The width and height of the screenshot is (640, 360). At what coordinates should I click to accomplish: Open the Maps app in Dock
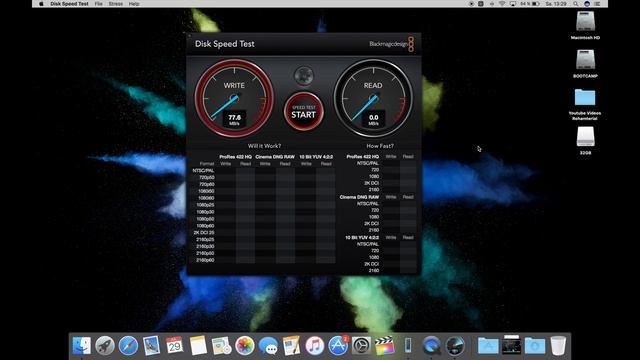[x=222, y=346]
